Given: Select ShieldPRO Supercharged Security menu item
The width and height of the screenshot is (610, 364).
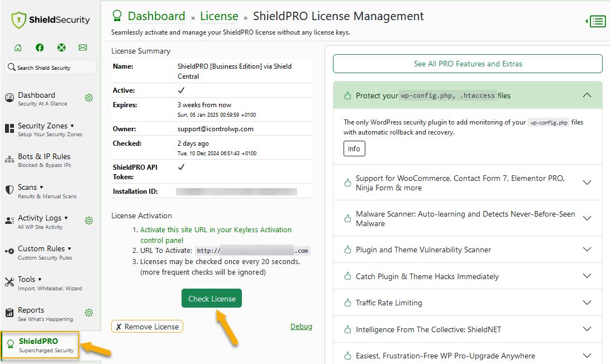Looking at the screenshot, I should click(40, 344).
